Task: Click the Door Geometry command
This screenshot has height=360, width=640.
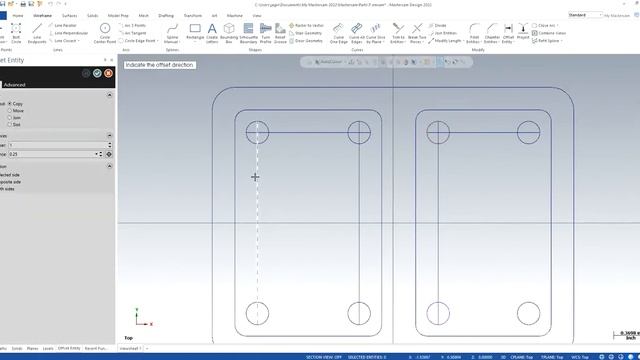Action: (306, 41)
